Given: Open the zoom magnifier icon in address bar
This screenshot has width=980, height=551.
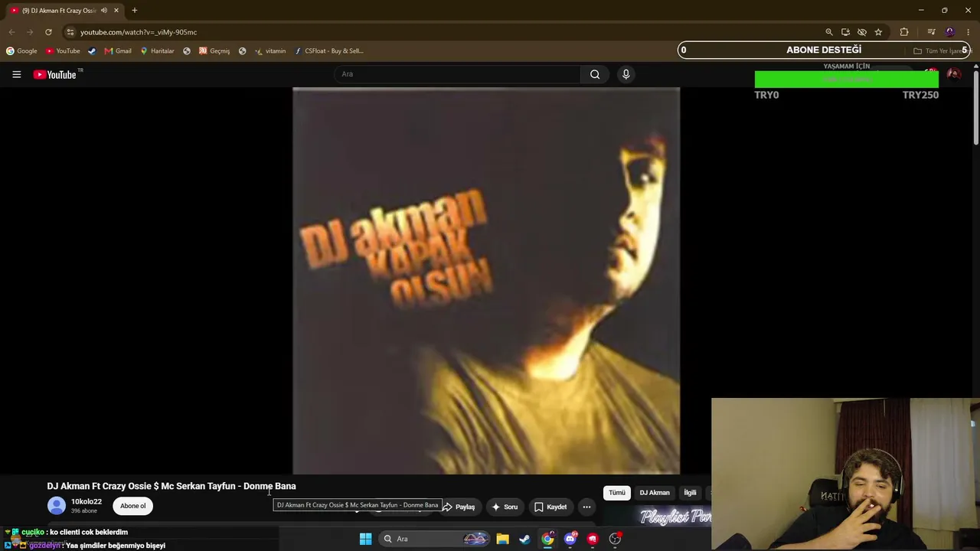Looking at the screenshot, I should tap(829, 32).
